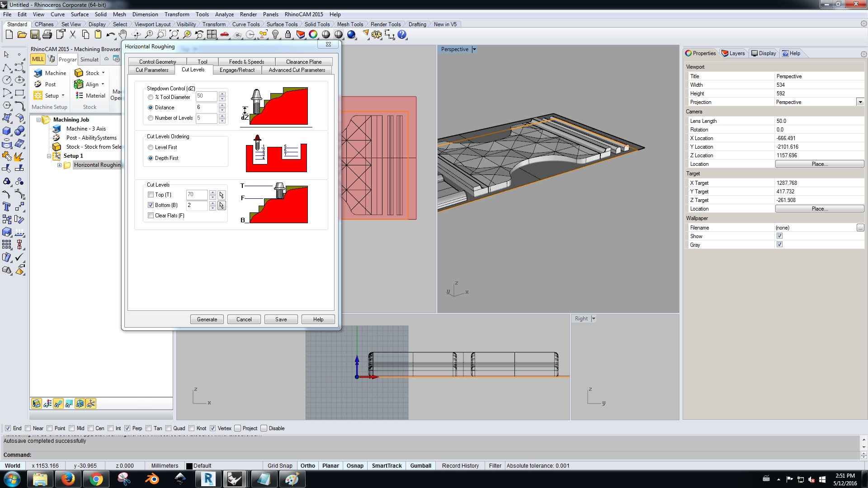The width and height of the screenshot is (868, 488).
Task: Open the Layers panel tab
Action: [733, 53]
